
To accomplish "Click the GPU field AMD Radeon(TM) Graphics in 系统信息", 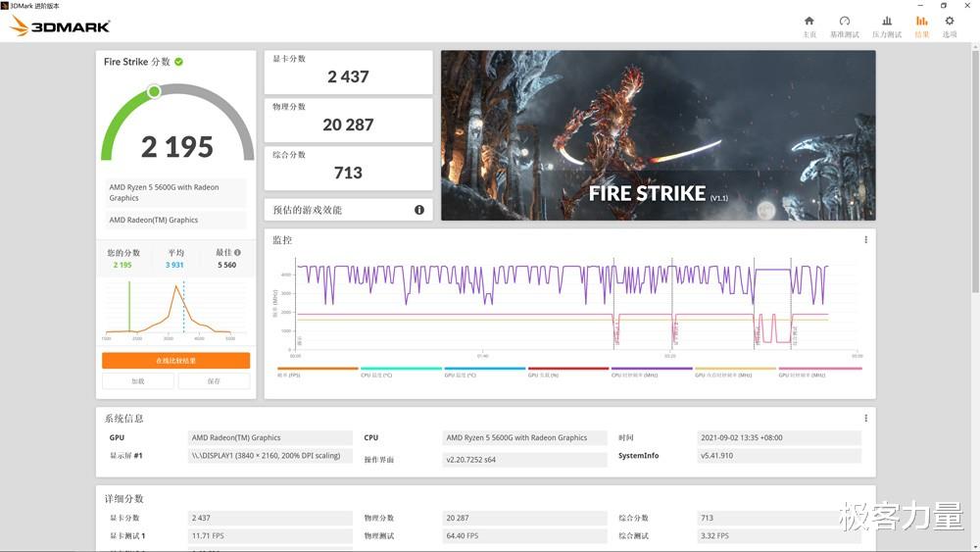I will click(270, 437).
